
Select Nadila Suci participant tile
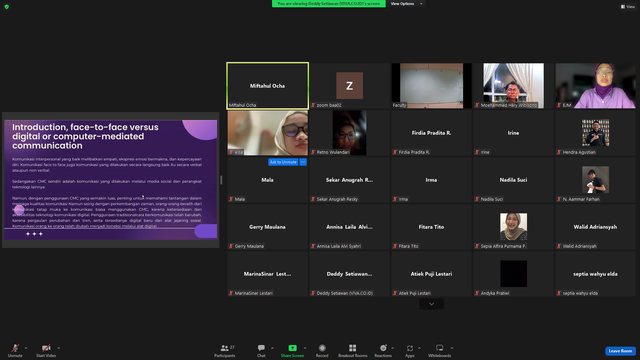(513, 180)
